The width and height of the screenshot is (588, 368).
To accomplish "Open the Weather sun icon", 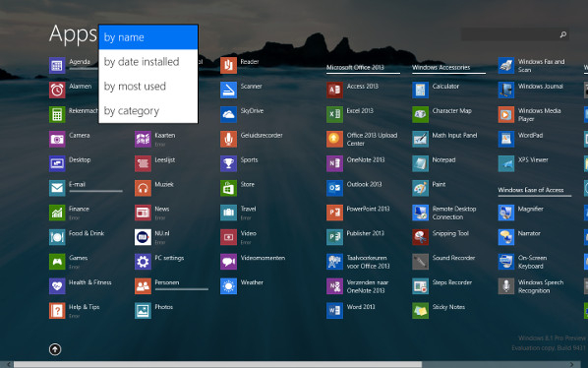I will coord(228,286).
